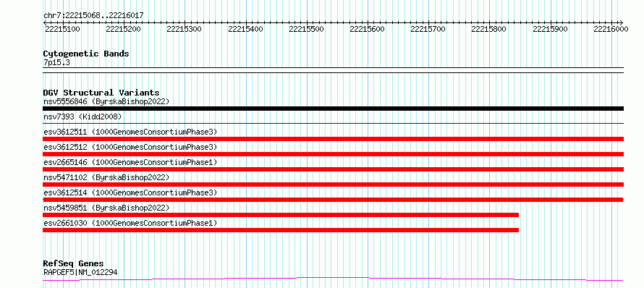Click the RAPGEF5|NM_012294 gene label

click(x=80, y=272)
